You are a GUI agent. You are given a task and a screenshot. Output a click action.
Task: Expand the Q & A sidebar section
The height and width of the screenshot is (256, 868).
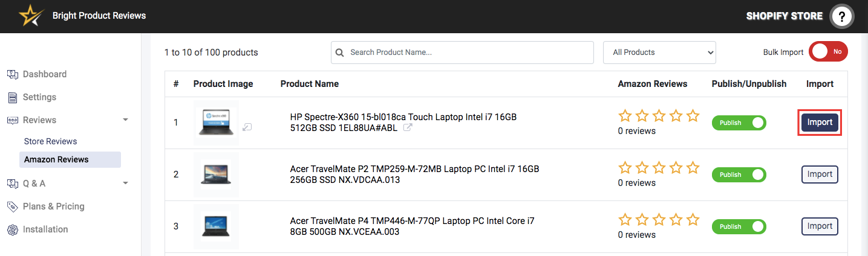coord(125,183)
